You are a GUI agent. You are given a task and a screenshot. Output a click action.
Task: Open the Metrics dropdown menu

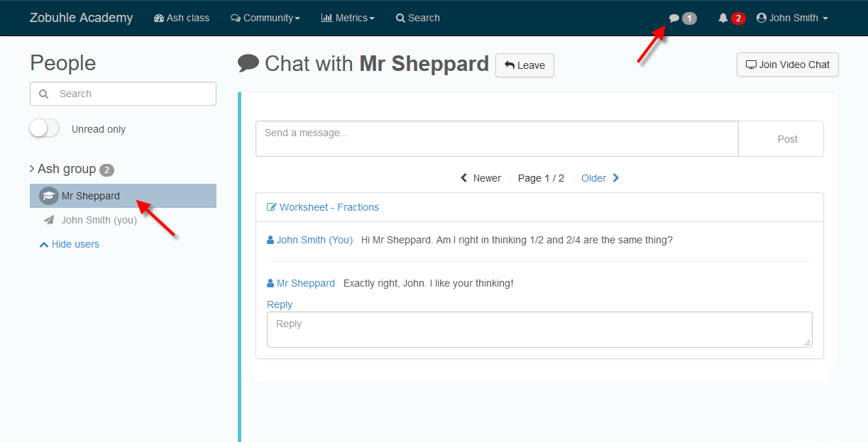tap(348, 18)
